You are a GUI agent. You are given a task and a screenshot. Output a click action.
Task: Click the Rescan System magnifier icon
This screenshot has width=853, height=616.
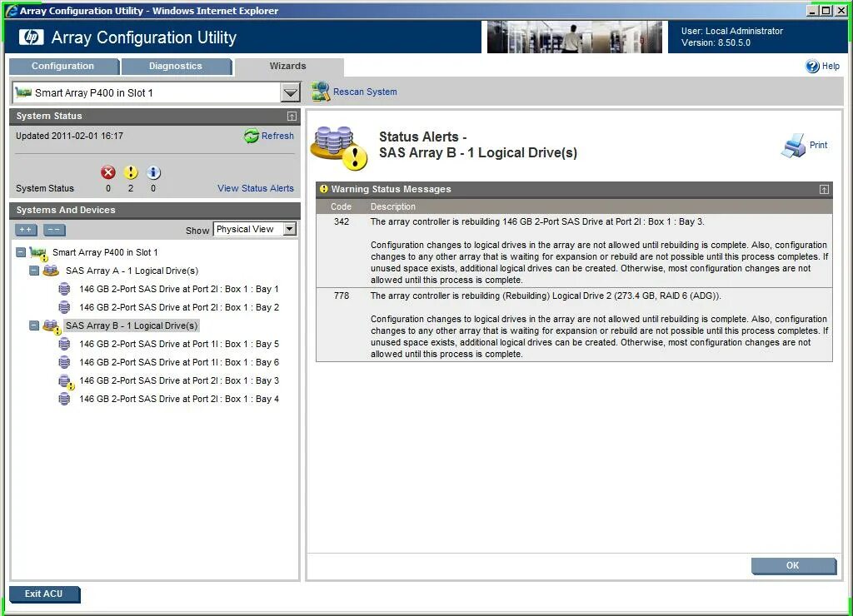(321, 92)
